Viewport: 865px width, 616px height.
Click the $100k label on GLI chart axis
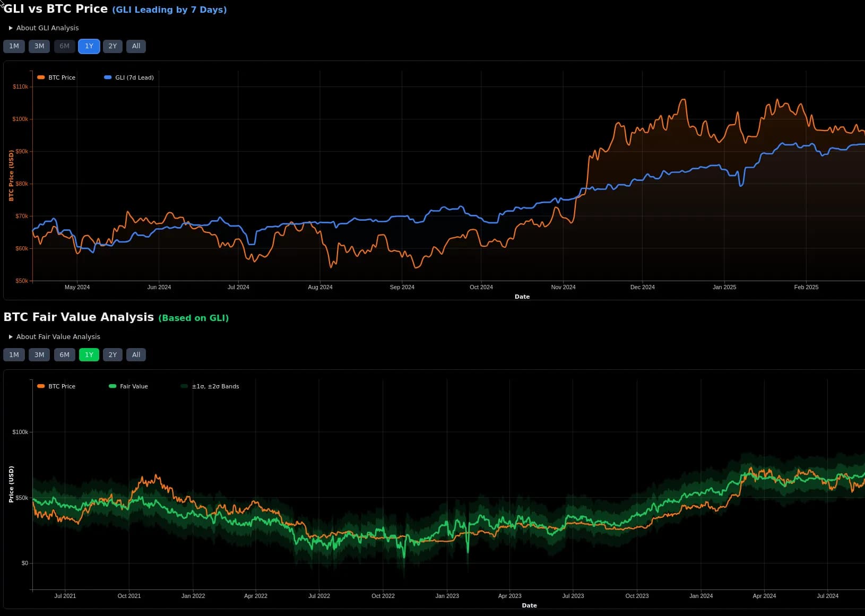pos(20,119)
